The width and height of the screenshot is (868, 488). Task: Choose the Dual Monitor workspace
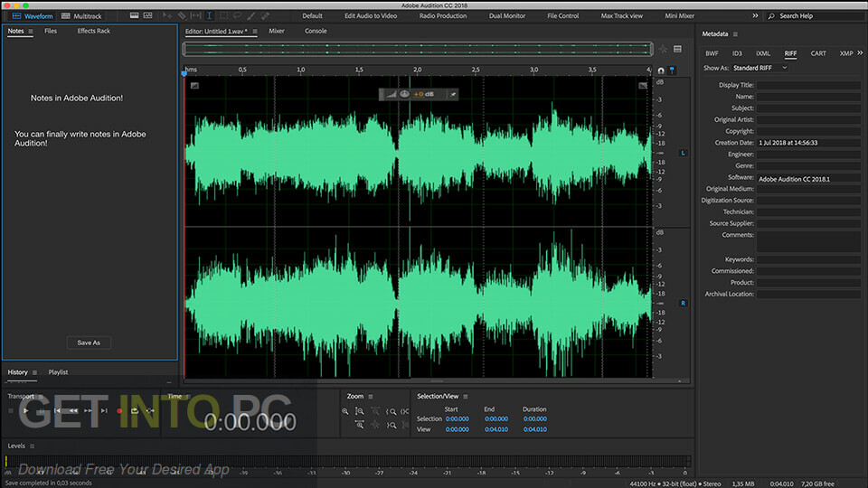[x=507, y=16]
